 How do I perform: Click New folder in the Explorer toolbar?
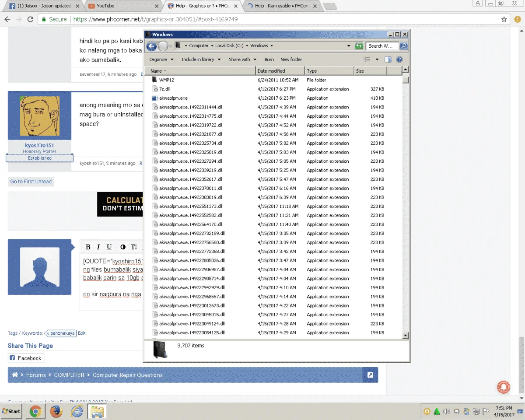coord(291,59)
